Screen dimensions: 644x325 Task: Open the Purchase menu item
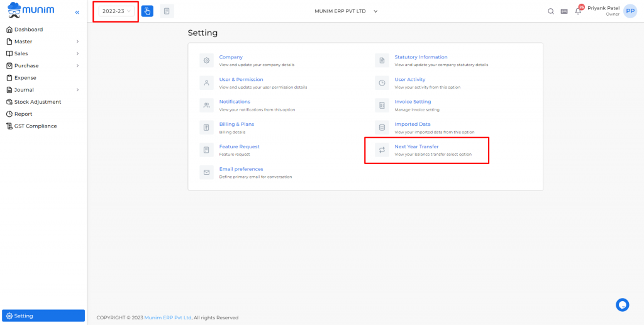coord(26,65)
